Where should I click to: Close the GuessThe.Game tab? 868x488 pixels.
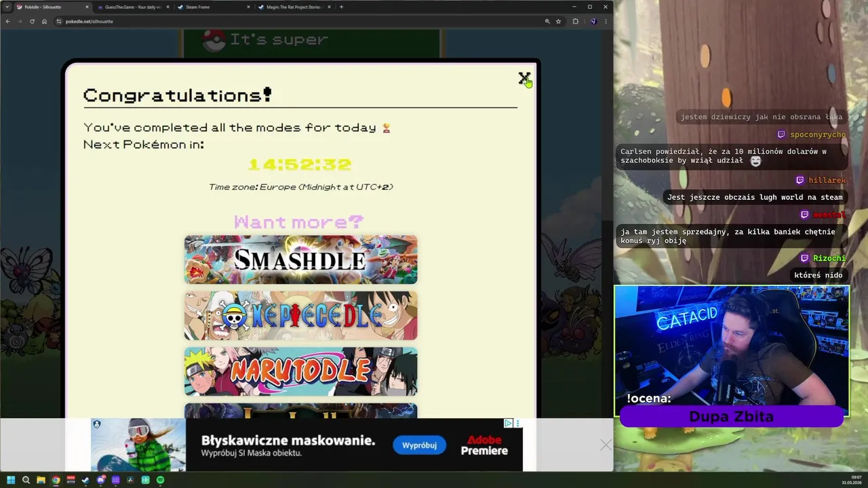pos(167,7)
